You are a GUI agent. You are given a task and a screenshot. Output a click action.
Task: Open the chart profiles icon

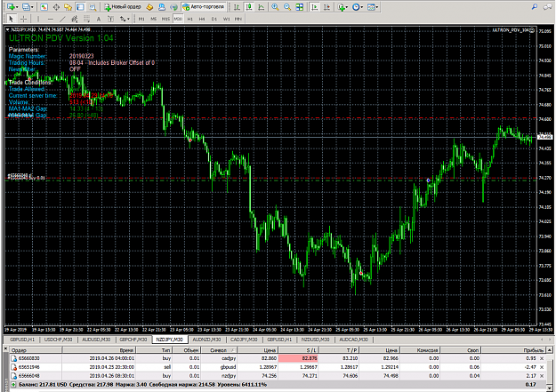26,7
